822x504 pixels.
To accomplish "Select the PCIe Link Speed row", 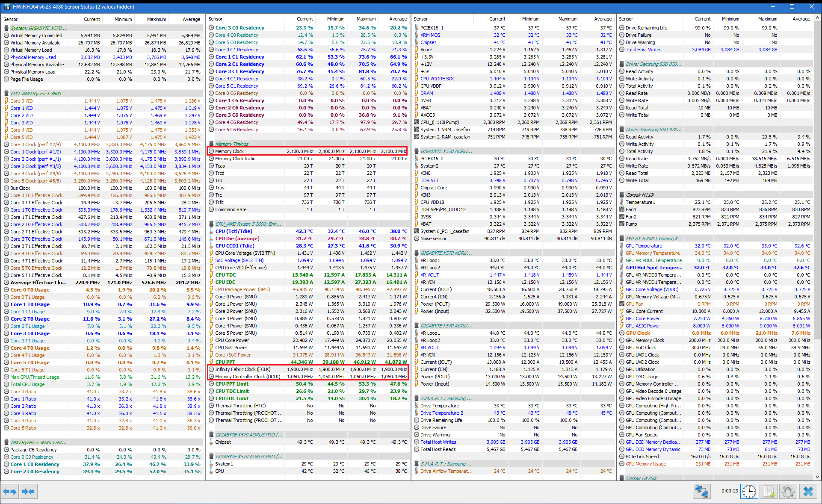I will [715, 457].
